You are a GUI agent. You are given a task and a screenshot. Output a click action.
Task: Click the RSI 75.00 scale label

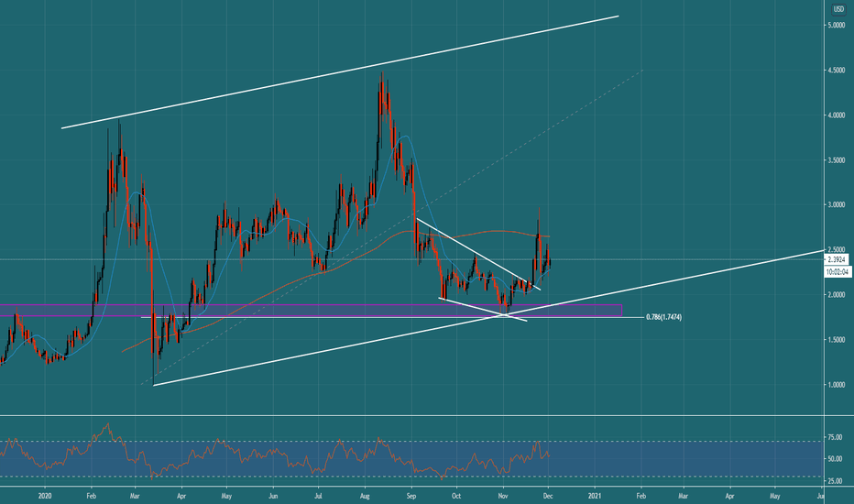[x=835, y=437]
